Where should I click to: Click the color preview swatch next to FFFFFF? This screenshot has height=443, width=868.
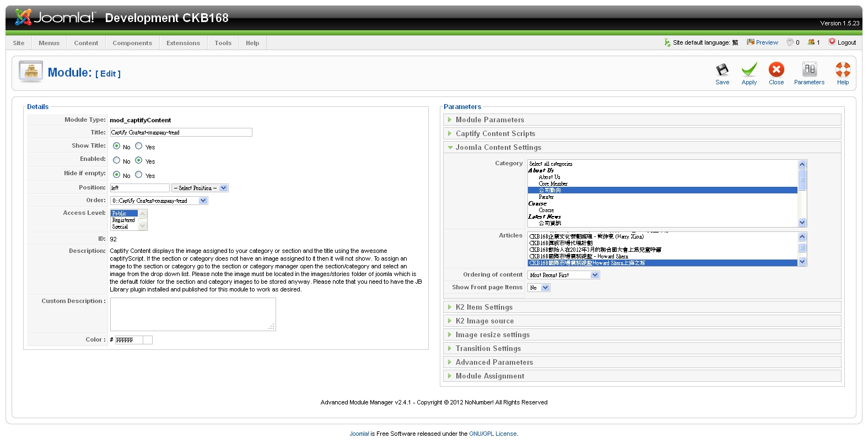tap(148, 340)
